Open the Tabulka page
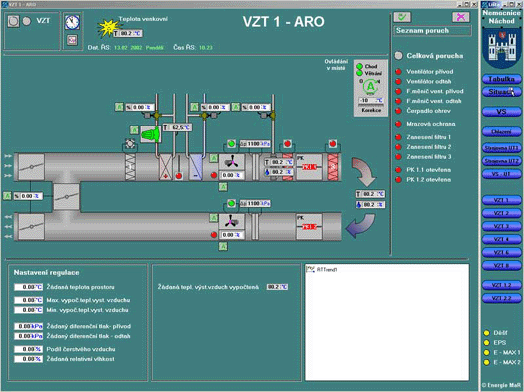This screenshot has height=392, width=524. click(501, 79)
